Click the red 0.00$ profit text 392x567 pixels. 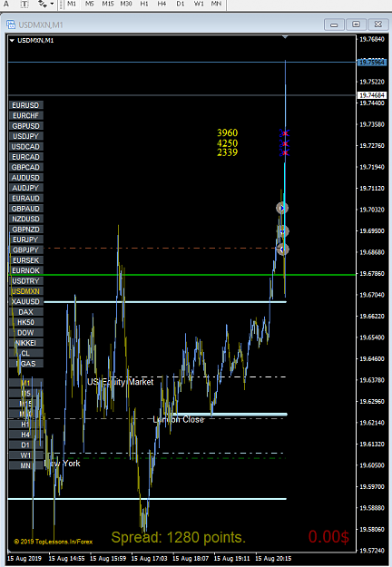point(328,536)
